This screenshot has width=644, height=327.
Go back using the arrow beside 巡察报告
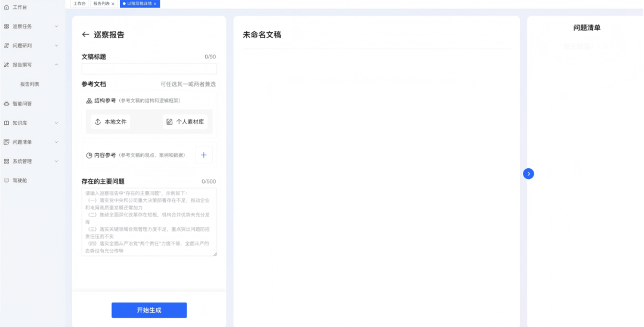(85, 35)
